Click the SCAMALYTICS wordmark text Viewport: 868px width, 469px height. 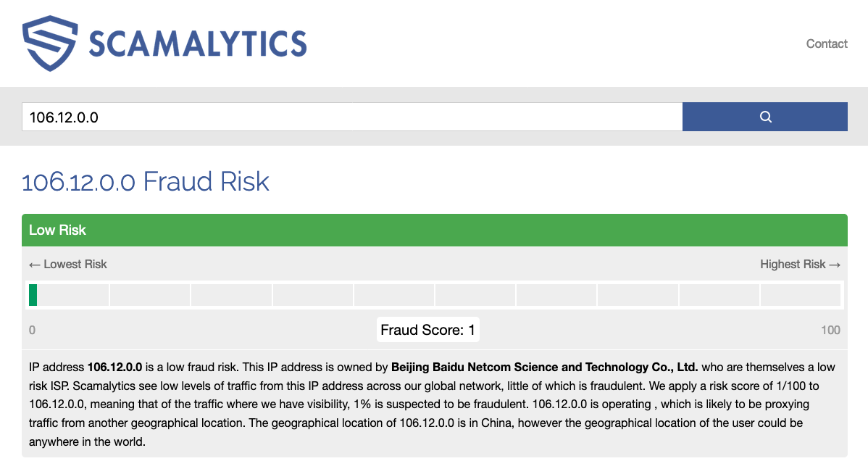(x=197, y=43)
